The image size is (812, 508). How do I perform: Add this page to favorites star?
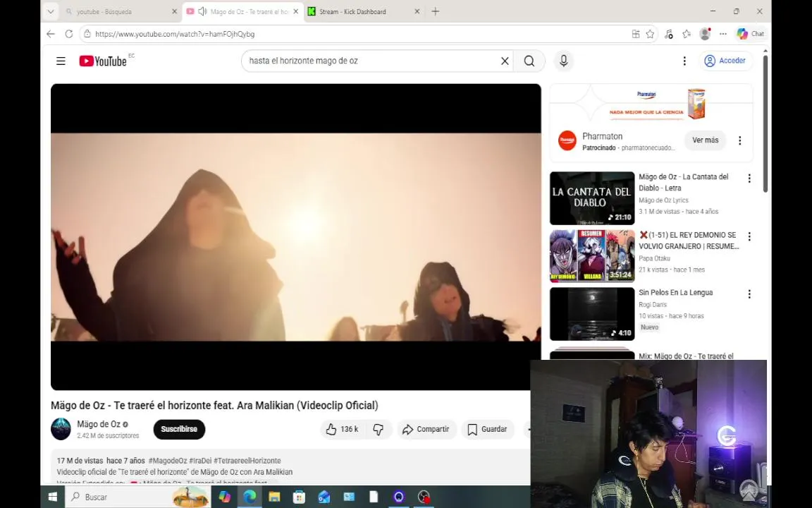click(650, 34)
